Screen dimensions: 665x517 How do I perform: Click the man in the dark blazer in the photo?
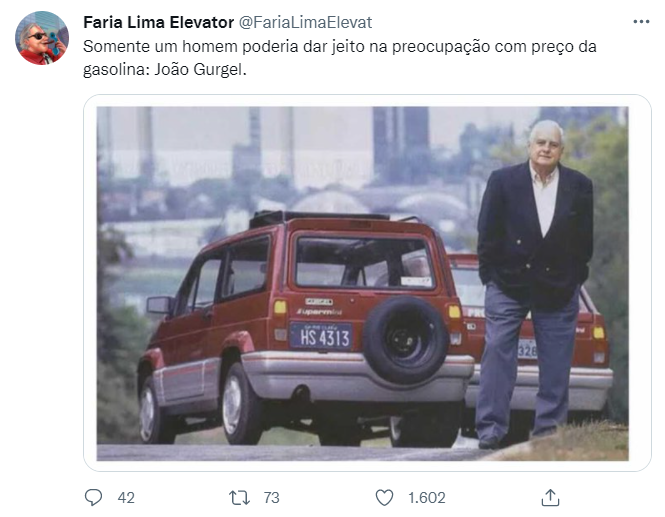click(534, 284)
